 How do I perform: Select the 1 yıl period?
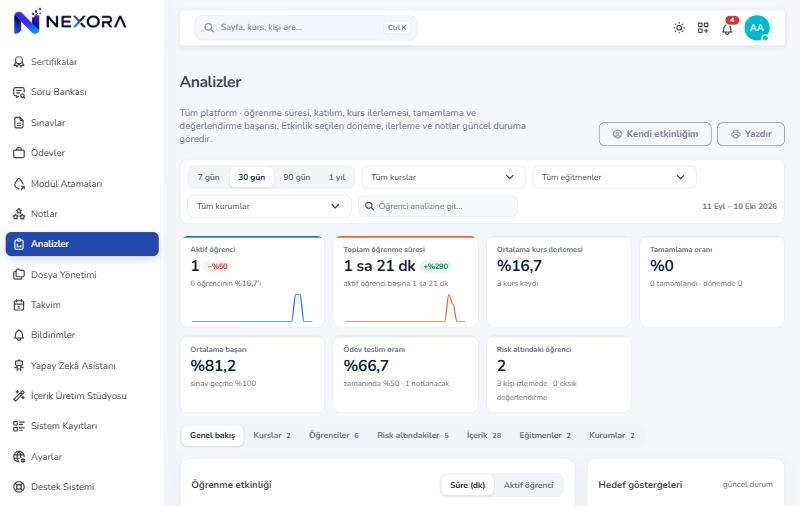(x=337, y=177)
